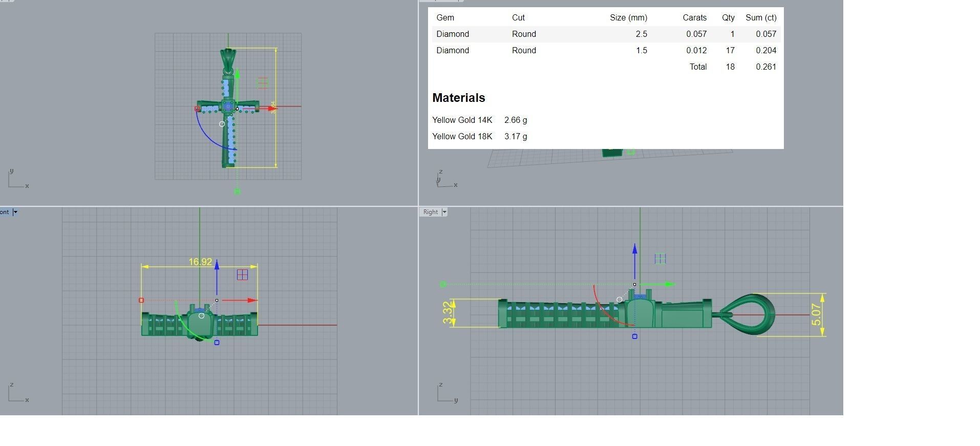Click the gumball menu ball in Top view

(x=222, y=124)
